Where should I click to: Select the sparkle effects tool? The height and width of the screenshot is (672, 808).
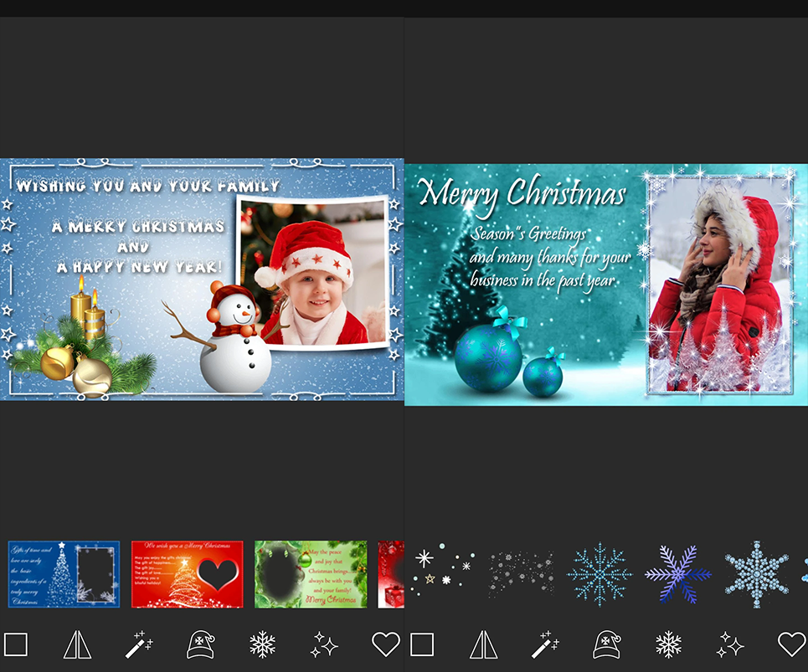coord(323,644)
